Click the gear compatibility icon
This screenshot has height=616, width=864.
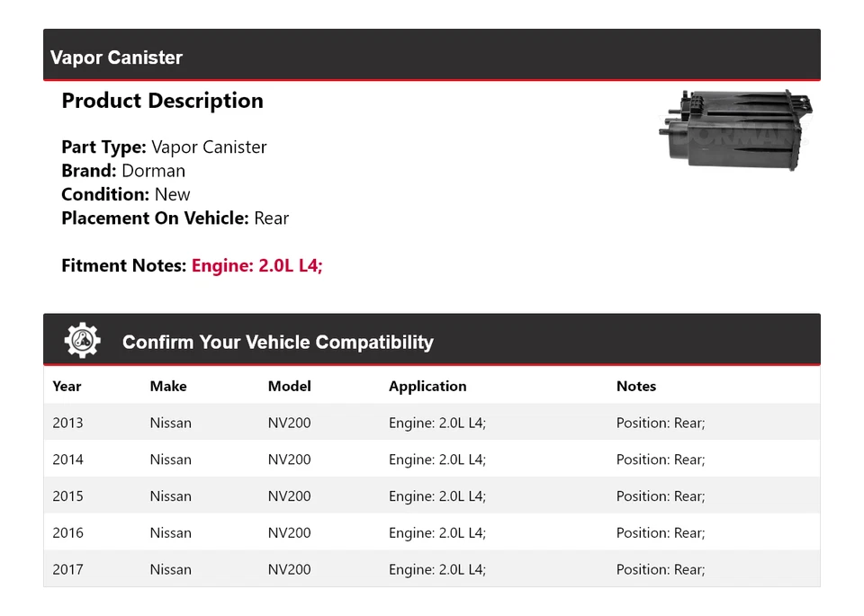click(82, 341)
